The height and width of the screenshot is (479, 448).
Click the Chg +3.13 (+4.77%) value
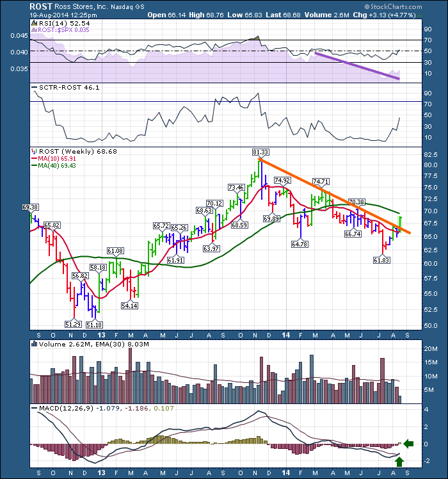384,15
